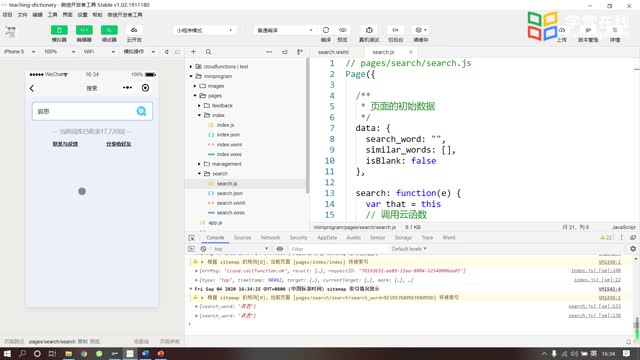The image size is (640, 360).
Task: Switch to the Network devtools tab
Action: tap(270, 238)
